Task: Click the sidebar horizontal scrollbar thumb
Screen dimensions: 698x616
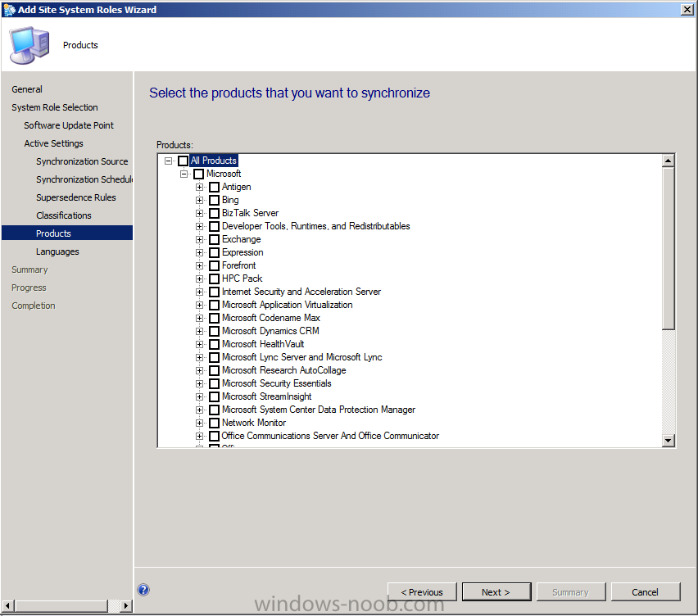Action: click(x=61, y=606)
